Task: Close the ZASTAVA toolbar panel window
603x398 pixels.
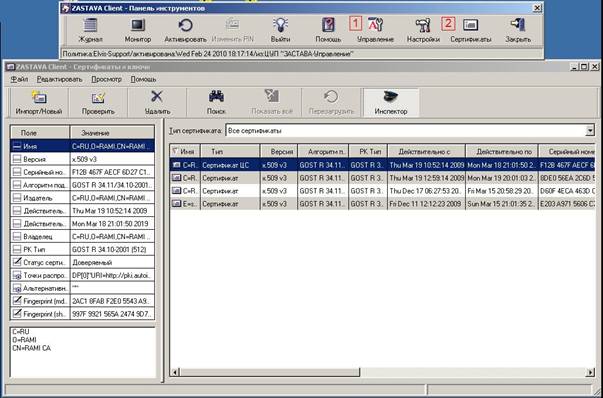Action: pos(537,8)
